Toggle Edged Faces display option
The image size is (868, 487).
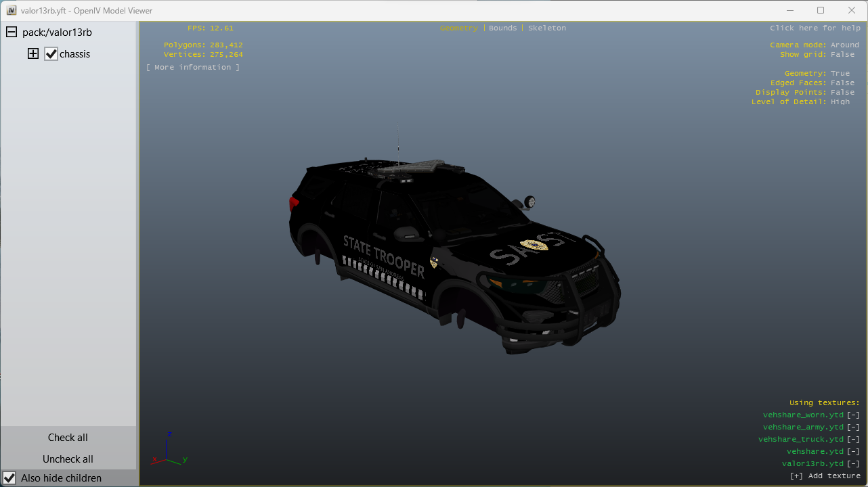coord(842,83)
